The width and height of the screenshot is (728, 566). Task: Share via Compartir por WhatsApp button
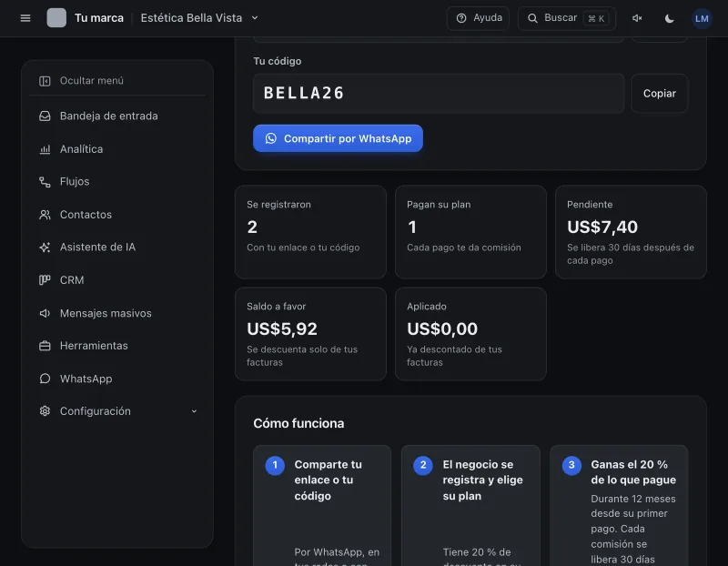pos(338,138)
